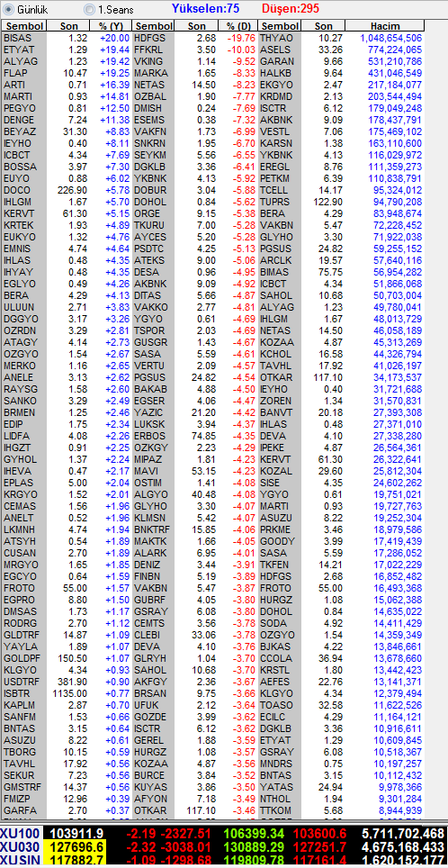The height and width of the screenshot is (868, 448).
Task: Click the XU030 index label
Action: pos(22,846)
